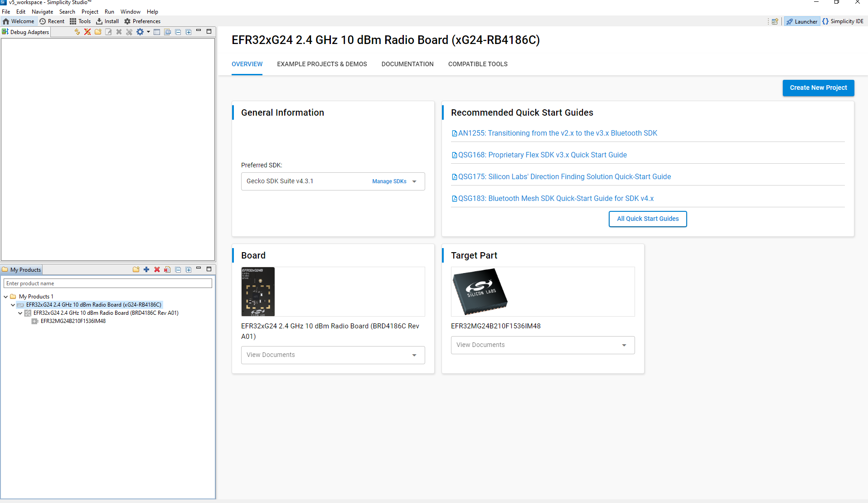Open the Preferred SDK dropdown arrow
The image size is (868, 503).
pyautogui.click(x=414, y=181)
